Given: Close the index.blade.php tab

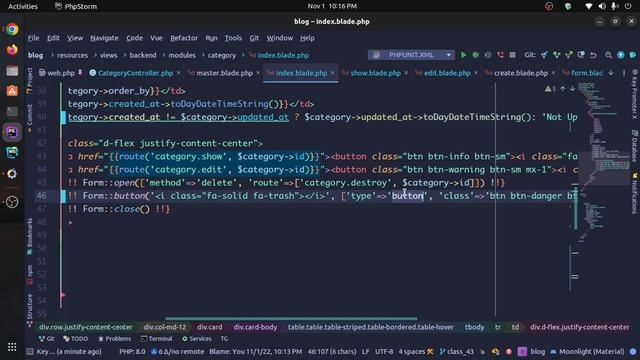Looking at the screenshot, I should point(333,73).
